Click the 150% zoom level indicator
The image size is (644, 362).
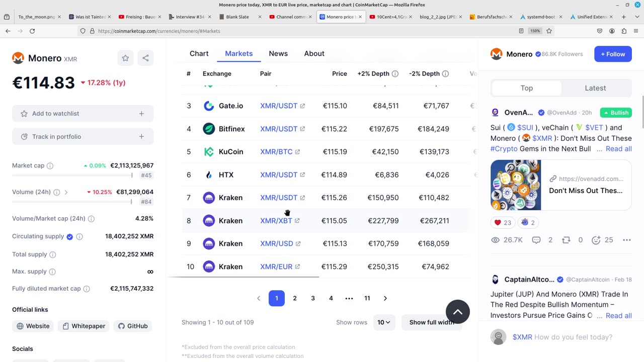tap(535, 31)
